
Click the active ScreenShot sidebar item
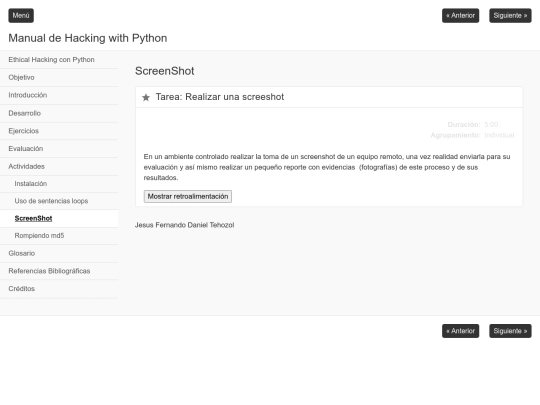coord(59,218)
